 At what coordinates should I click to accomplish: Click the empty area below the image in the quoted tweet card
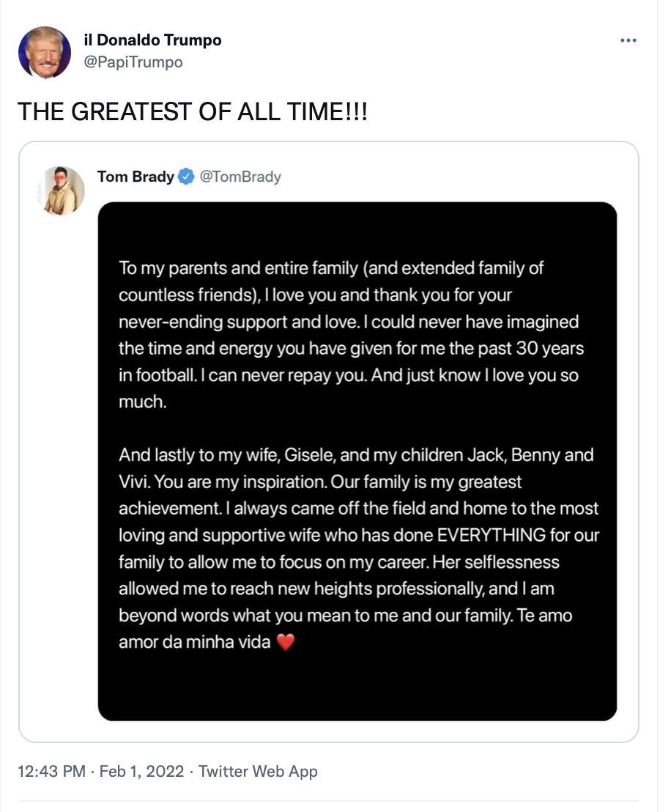pos(357,731)
